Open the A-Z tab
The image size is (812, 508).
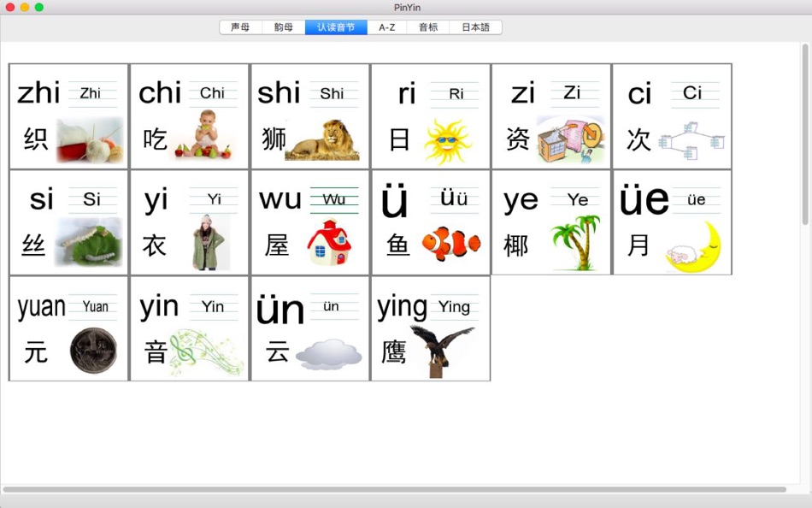coord(387,27)
